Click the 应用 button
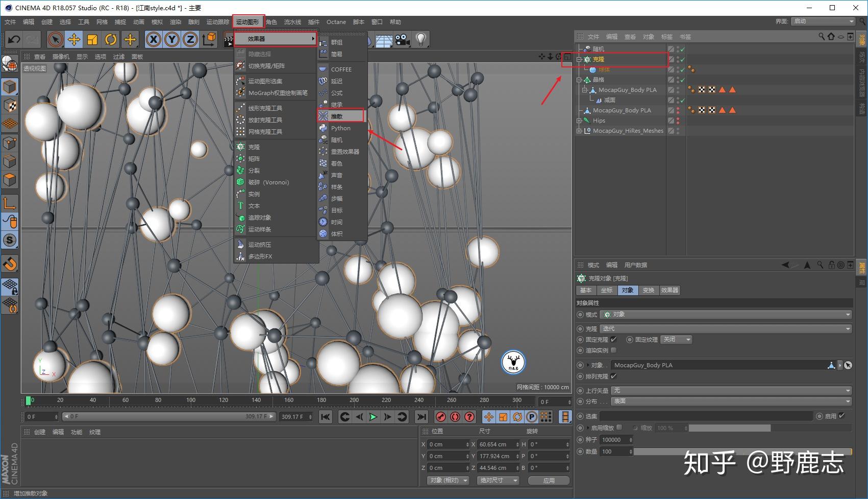868x499 pixels. click(549, 481)
